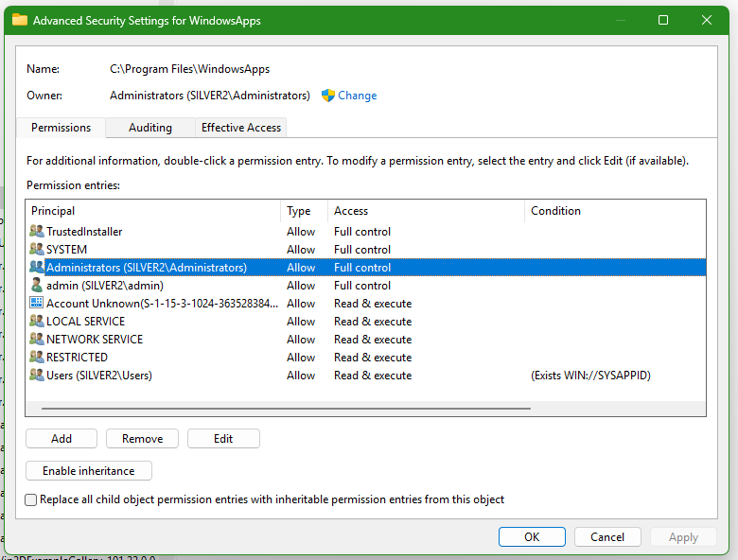Click the UAC shield icon beside Change
Image resolution: width=738 pixels, height=560 pixels.
(x=328, y=96)
